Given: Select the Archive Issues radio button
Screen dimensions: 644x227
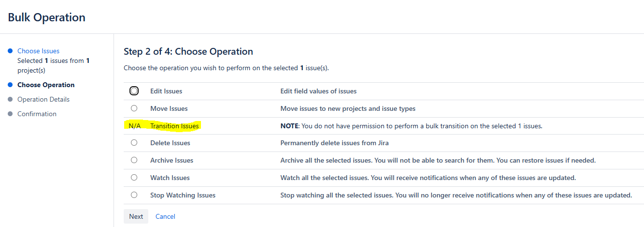Looking at the screenshot, I should 134,160.
